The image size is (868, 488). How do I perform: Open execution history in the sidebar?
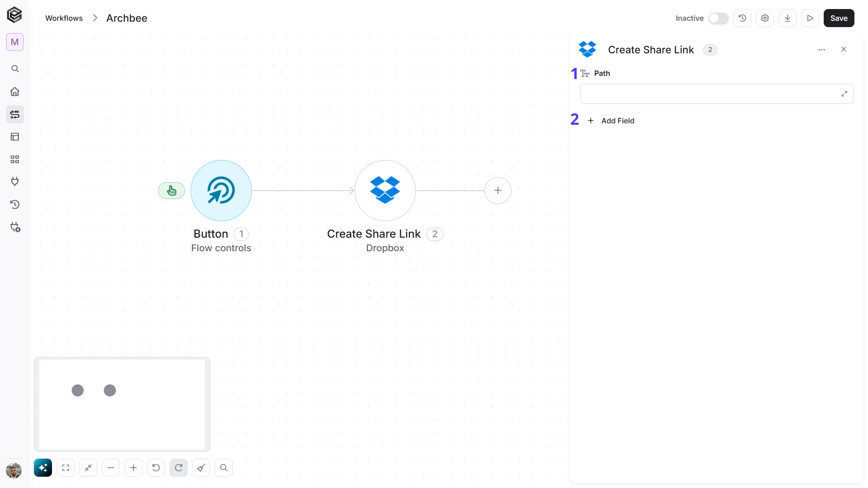pyautogui.click(x=15, y=204)
